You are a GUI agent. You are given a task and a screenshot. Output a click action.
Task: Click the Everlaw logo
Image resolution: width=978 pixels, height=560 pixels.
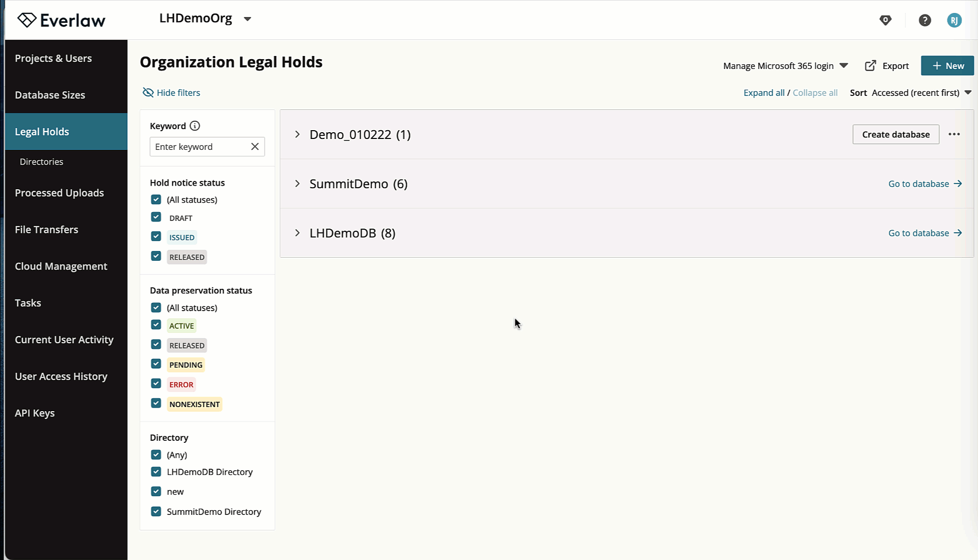(x=61, y=20)
